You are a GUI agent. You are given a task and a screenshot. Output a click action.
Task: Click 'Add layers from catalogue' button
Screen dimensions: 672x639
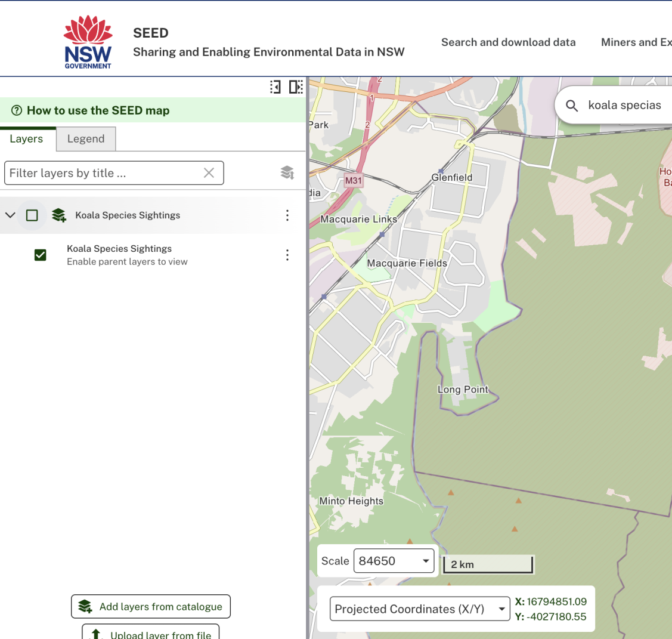pyautogui.click(x=151, y=606)
